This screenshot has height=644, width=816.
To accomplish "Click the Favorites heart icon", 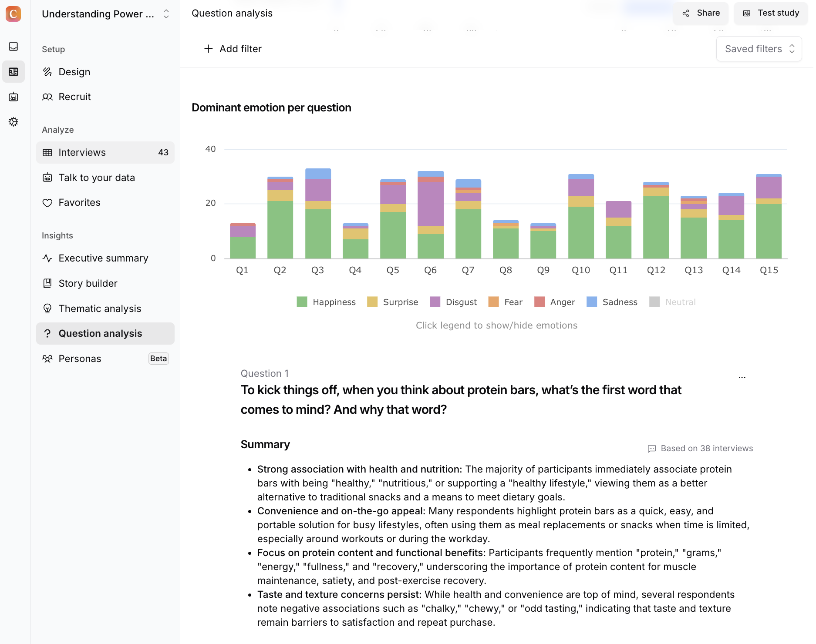I will pyautogui.click(x=47, y=203).
